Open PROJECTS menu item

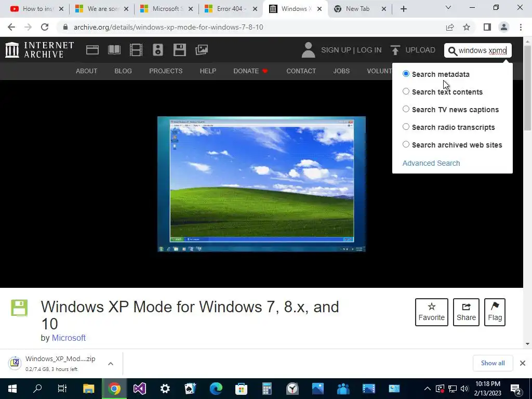point(166,71)
